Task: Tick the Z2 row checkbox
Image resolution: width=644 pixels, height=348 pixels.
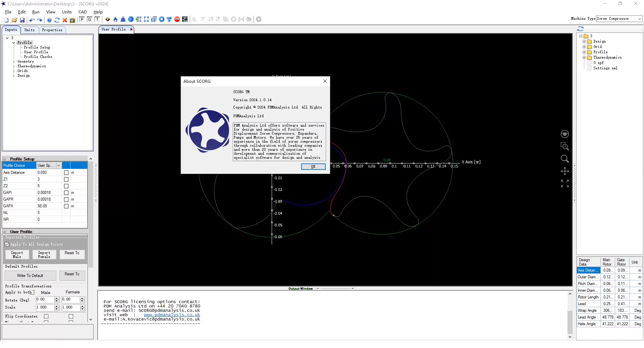Action: [x=66, y=186]
